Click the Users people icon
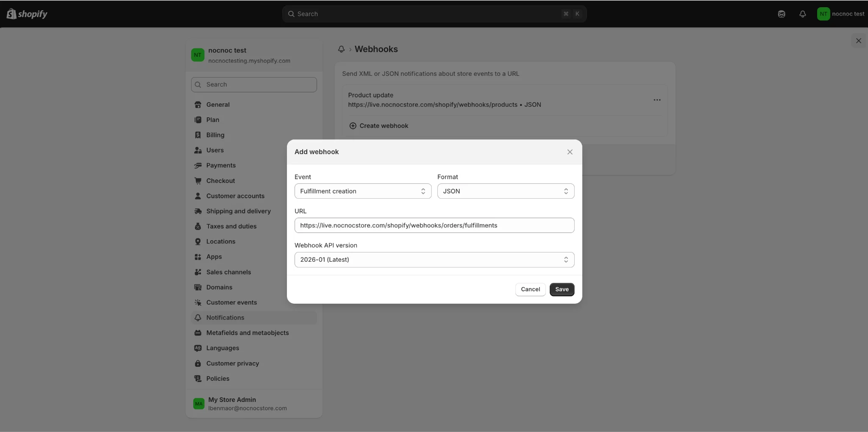The image size is (868, 432). click(x=198, y=150)
